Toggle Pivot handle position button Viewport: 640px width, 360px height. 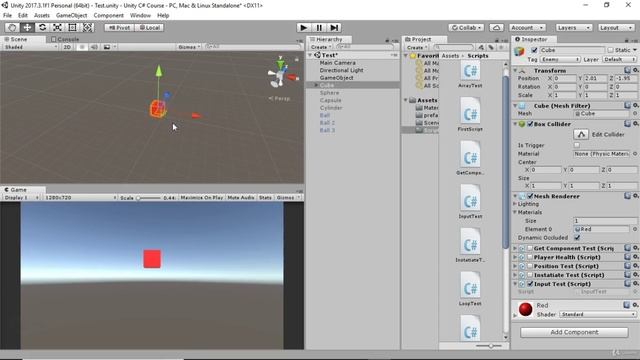[119, 28]
